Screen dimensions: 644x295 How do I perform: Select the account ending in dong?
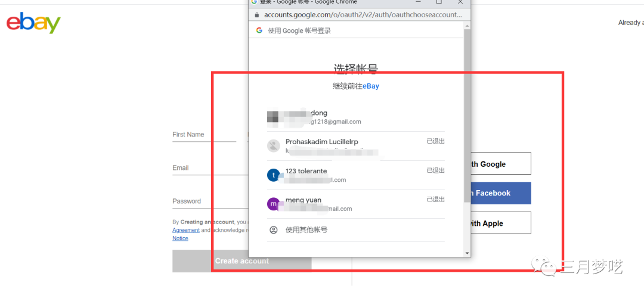click(x=355, y=117)
